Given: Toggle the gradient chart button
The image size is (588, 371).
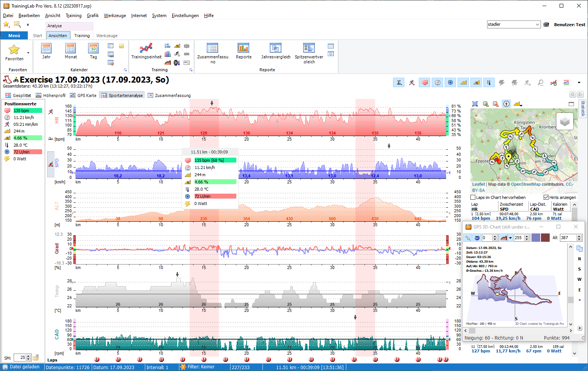Looking at the screenshot, I should tap(476, 83).
